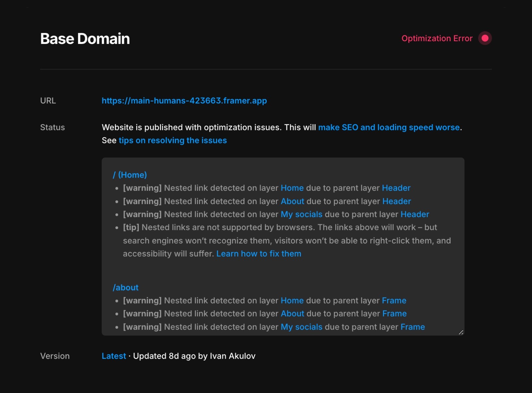This screenshot has width=532, height=393.
Task: Click the 'Optimization Error' status label
Action: click(437, 38)
